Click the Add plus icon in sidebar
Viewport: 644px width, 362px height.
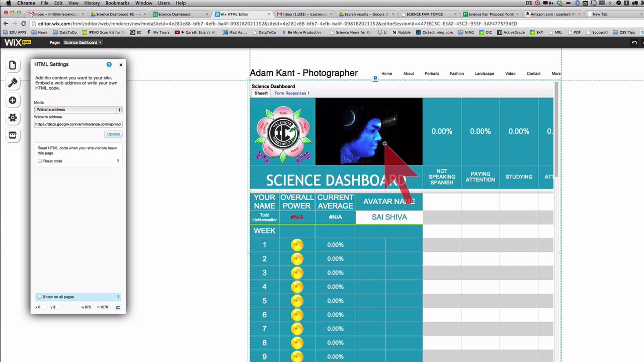click(13, 100)
